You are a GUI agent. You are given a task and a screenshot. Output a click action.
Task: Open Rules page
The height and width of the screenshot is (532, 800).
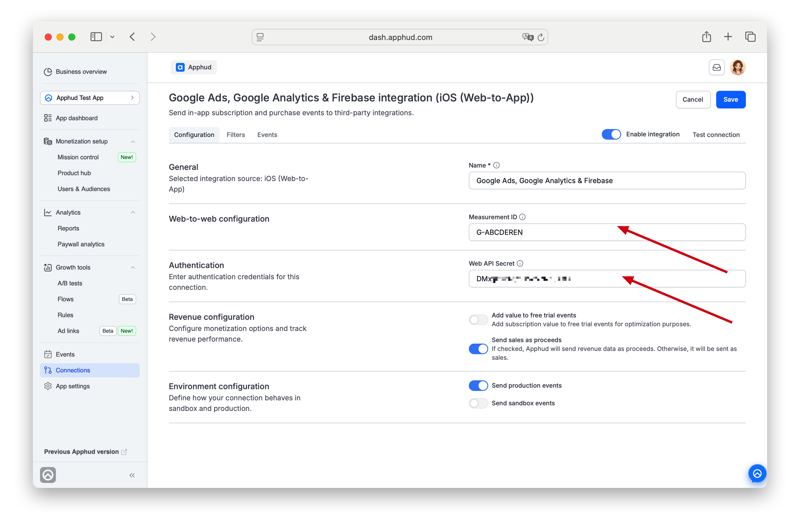tap(65, 315)
